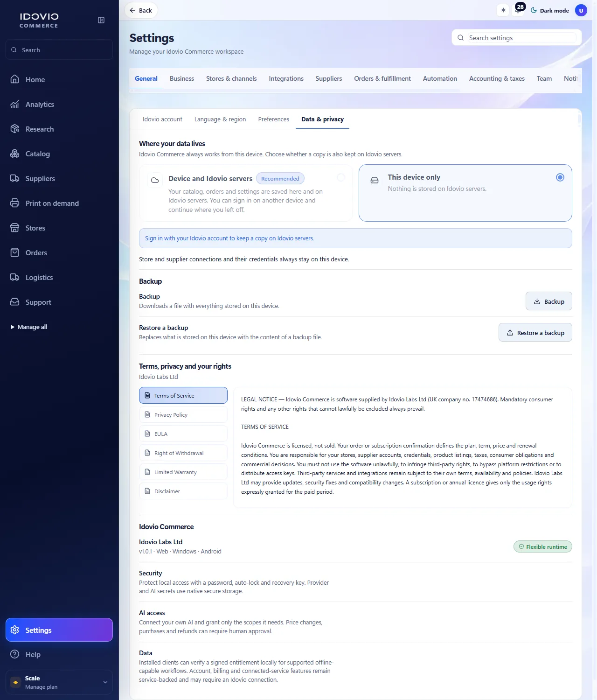Image resolution: width=597 pixels, height=700 pixels.
Task: Open Limited Warranty document
Action: coord(183,472)
